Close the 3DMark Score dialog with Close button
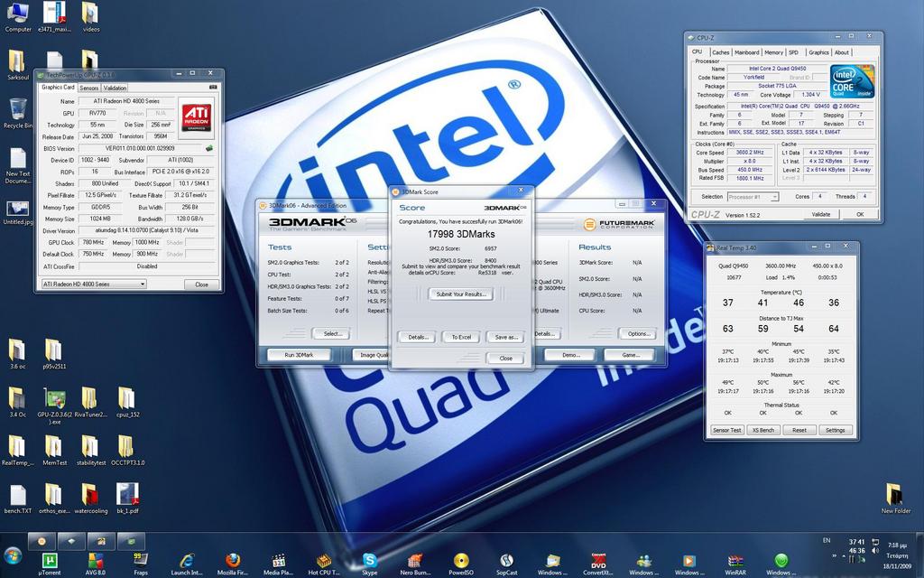Viewport: 924px width, 578px height. click(505, 358)
